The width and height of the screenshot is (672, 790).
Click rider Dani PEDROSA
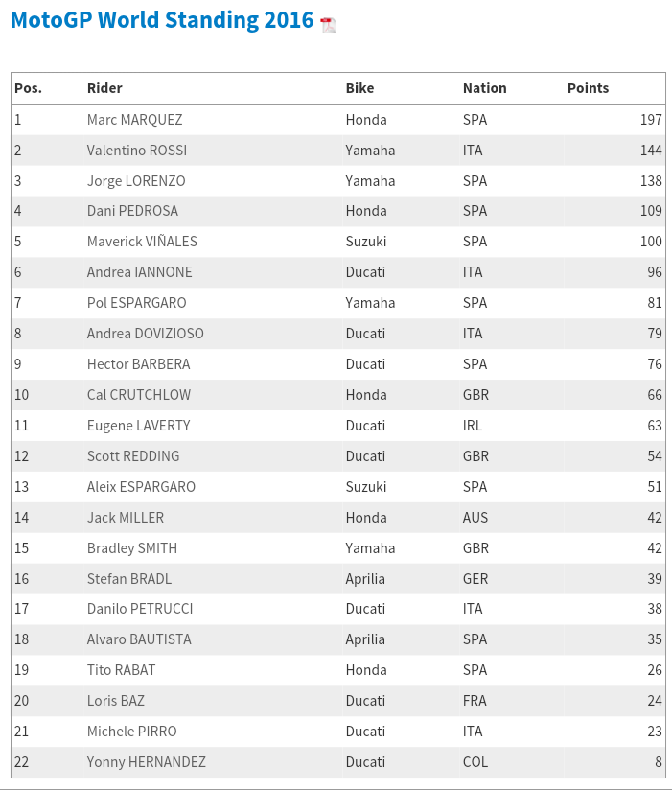tap(132, 211)
